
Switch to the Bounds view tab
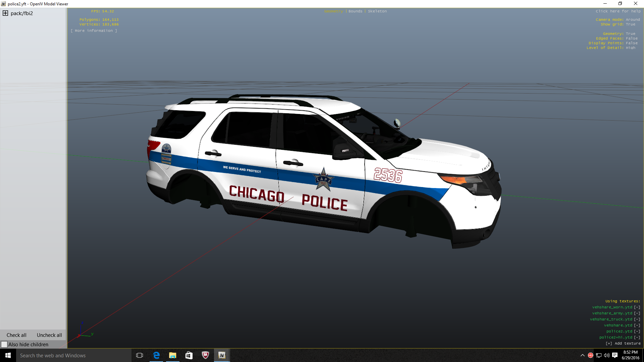(x=355, y=11)
